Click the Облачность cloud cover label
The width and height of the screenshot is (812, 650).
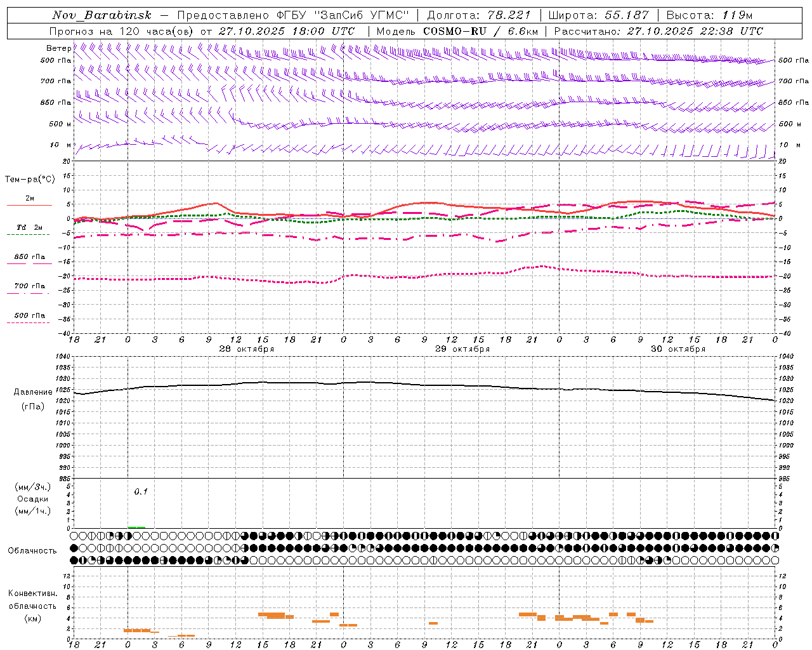[x=32, y=550]
